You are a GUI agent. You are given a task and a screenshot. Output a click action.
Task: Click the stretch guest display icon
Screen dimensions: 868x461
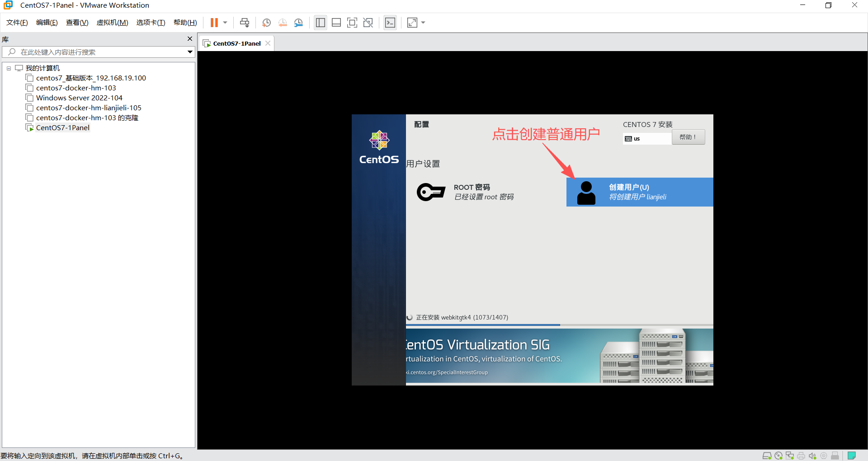[x=412, y=23]
